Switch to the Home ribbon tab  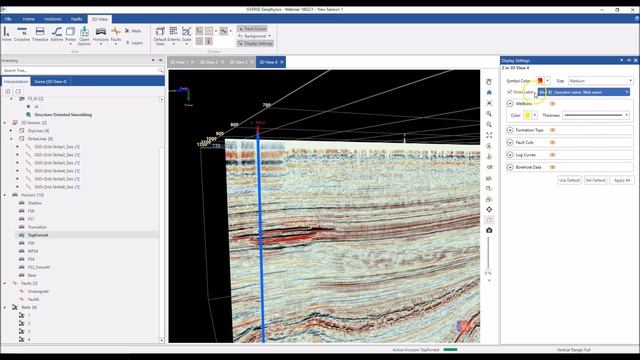tap(29, 19)
